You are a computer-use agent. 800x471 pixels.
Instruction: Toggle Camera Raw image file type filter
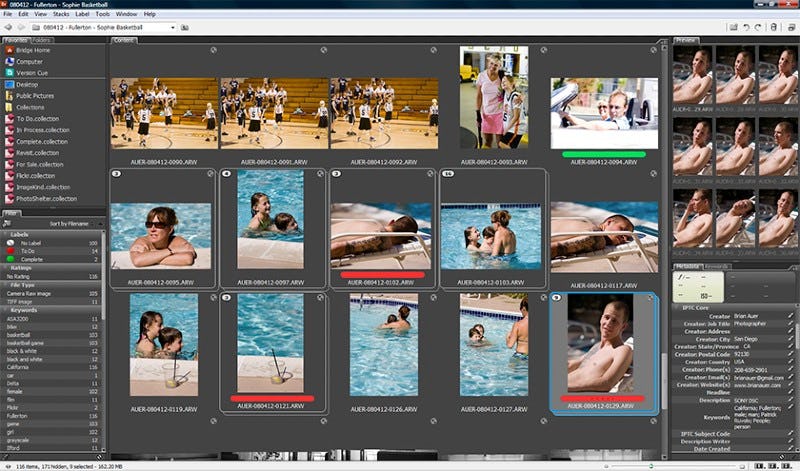[x=51, y=293]
